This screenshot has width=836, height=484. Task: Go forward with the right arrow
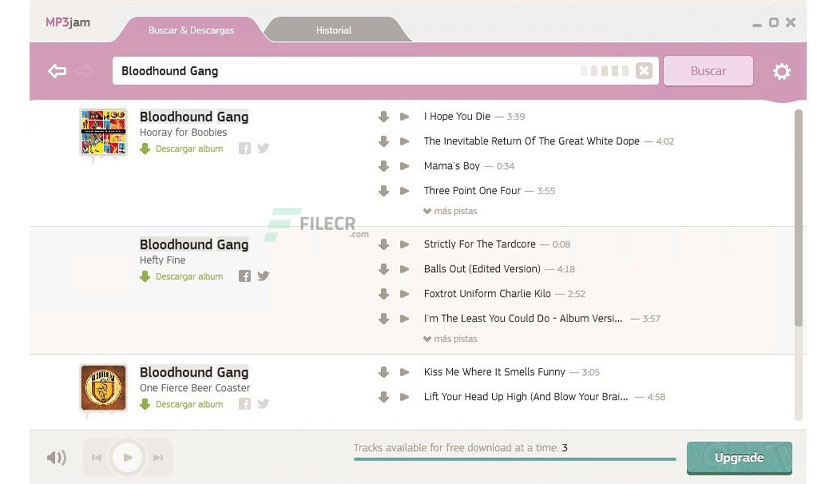point(85,71)
